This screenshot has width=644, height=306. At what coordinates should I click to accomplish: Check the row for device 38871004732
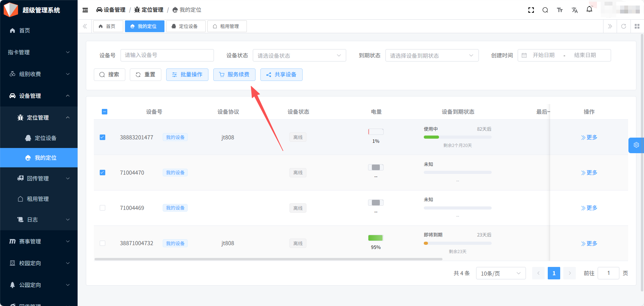pyautogui.click(x=102, y=243)
